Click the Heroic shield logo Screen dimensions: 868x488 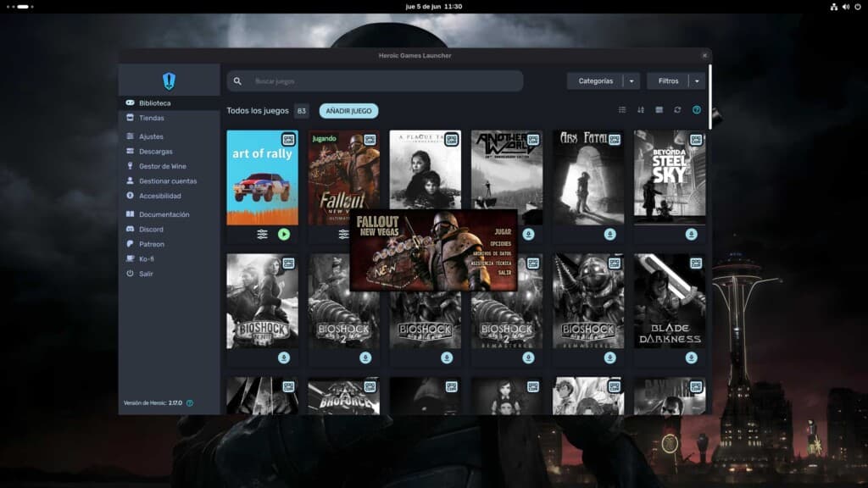169,81
